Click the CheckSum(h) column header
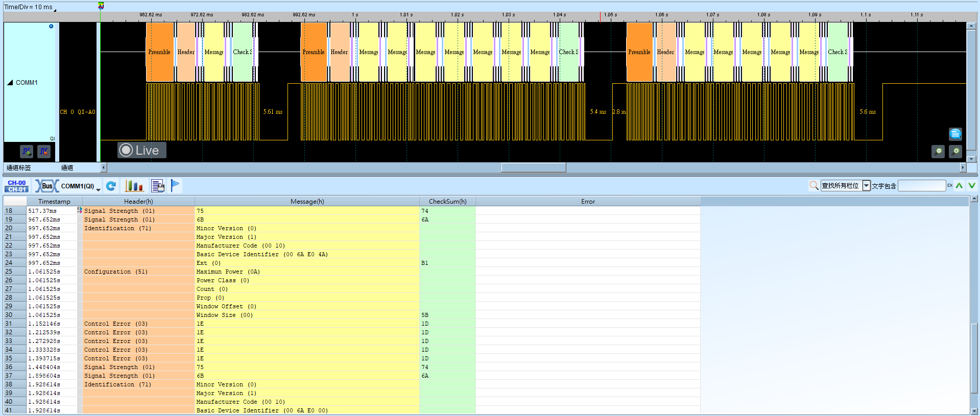980x416 pixels. (x=447, y=202)
